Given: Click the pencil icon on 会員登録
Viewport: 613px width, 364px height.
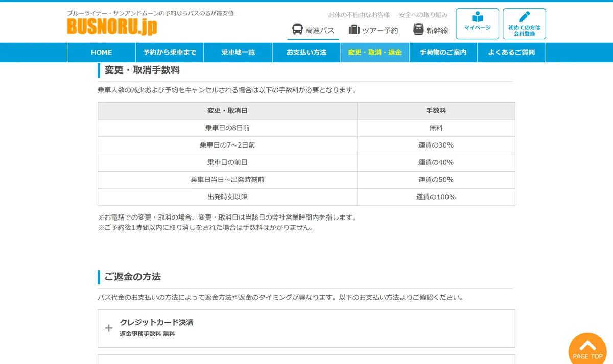Looking at the screenshot, I should 524,17.
